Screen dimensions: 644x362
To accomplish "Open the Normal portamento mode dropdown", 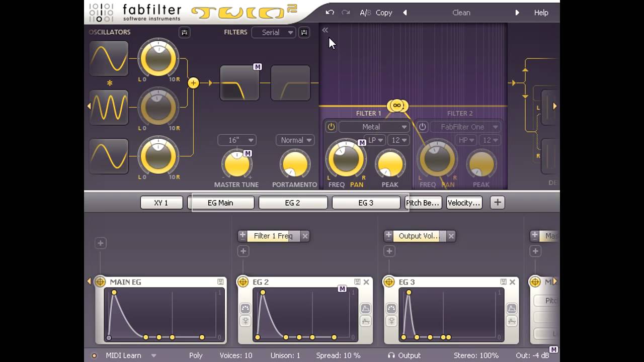I will [295, 140].
